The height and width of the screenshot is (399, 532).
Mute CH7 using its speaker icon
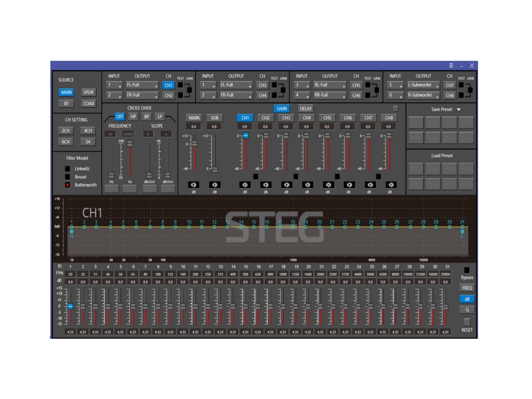point(370,185)
